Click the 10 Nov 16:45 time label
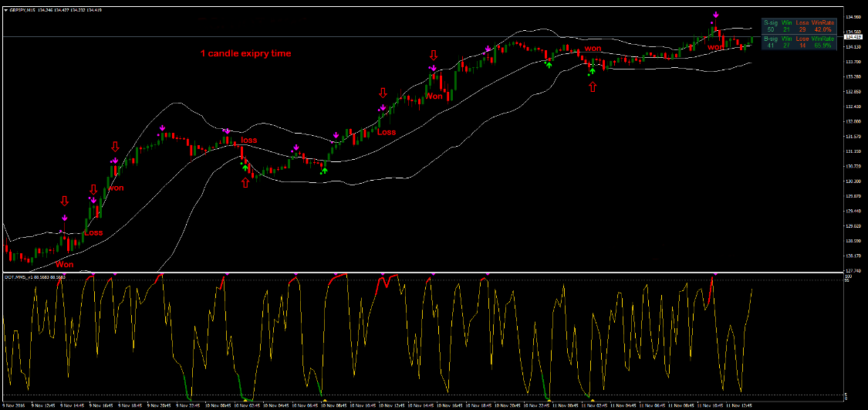The height and width of the screenshot is (410, 868). pyautogui.click(x=450, y=405)
